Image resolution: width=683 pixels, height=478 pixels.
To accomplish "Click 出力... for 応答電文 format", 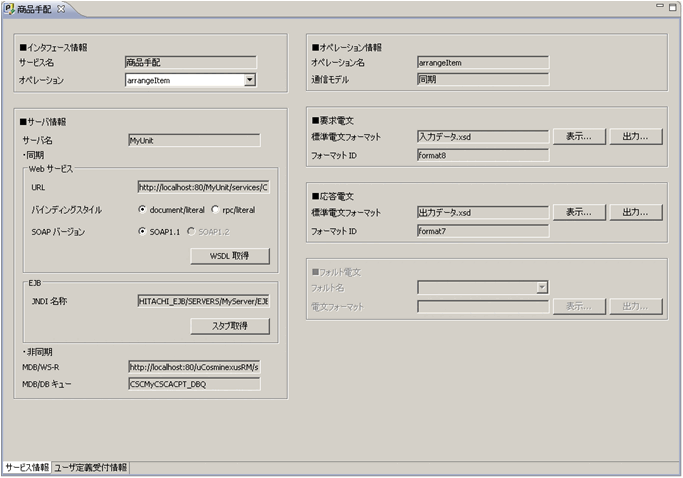I will click(636, 212).
